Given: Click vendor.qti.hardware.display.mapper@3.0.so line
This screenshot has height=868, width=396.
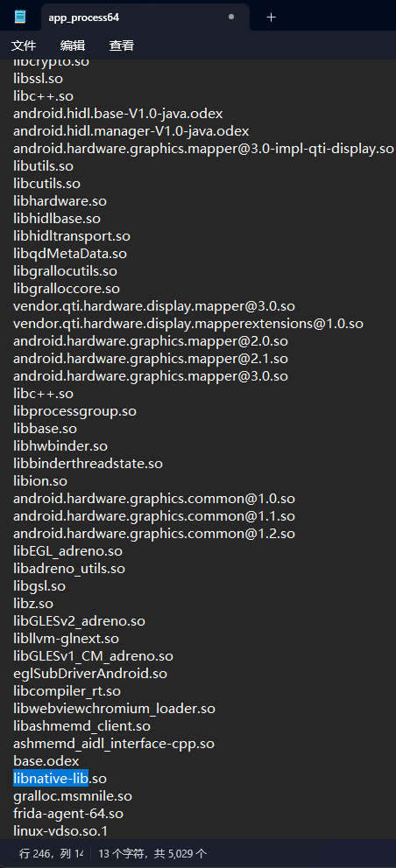Looking at the screenshot, I should pos(154,306).
